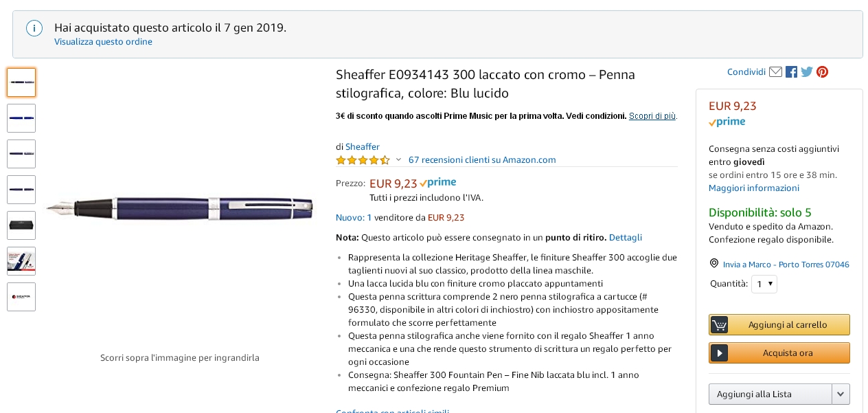The height and width of the screenshot is (413, 868).
Task: Open the 67 recensioni clienti link
Action: point(482,160)
